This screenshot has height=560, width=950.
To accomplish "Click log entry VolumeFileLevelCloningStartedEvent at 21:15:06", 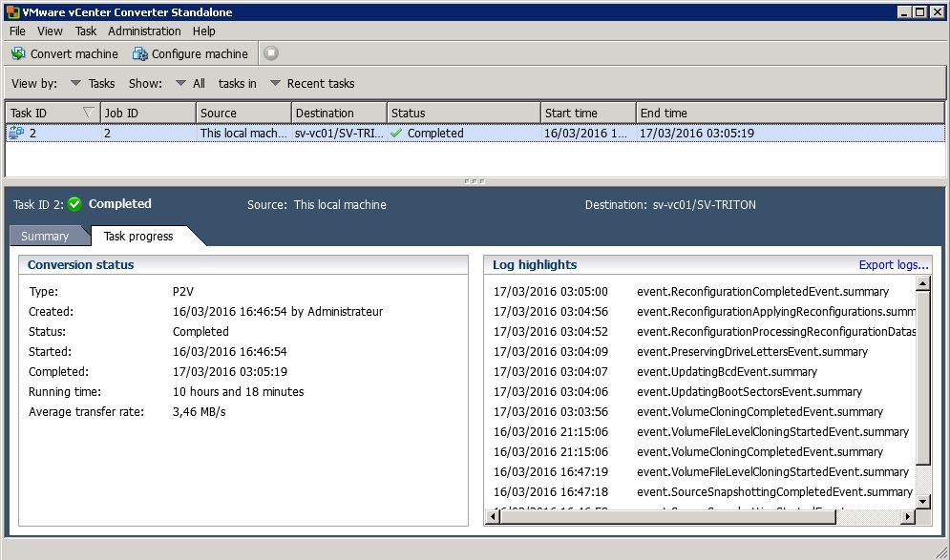I will (x=772, y=431).
